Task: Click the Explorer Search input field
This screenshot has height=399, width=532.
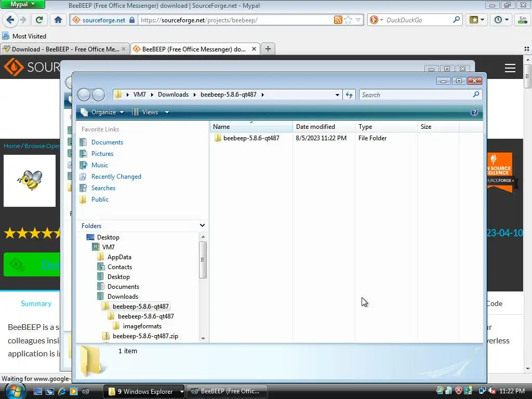Action: pos(417,95)
